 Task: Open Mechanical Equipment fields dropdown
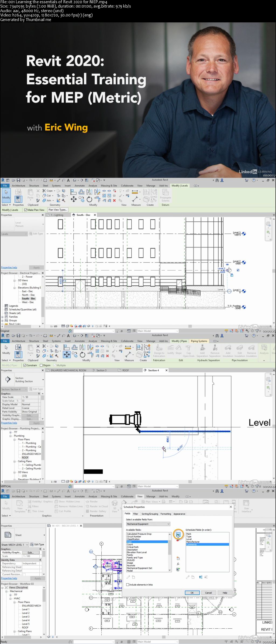(x=148, y=524)
